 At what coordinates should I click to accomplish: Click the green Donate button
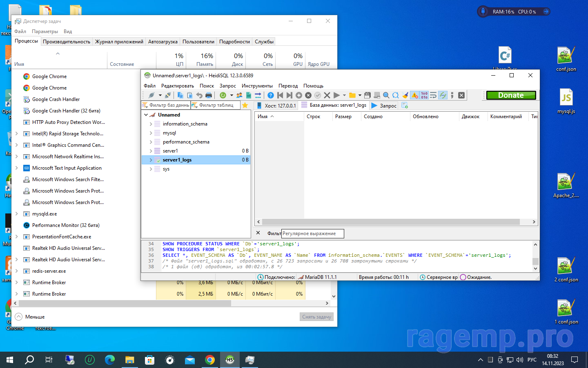(511, 95)
